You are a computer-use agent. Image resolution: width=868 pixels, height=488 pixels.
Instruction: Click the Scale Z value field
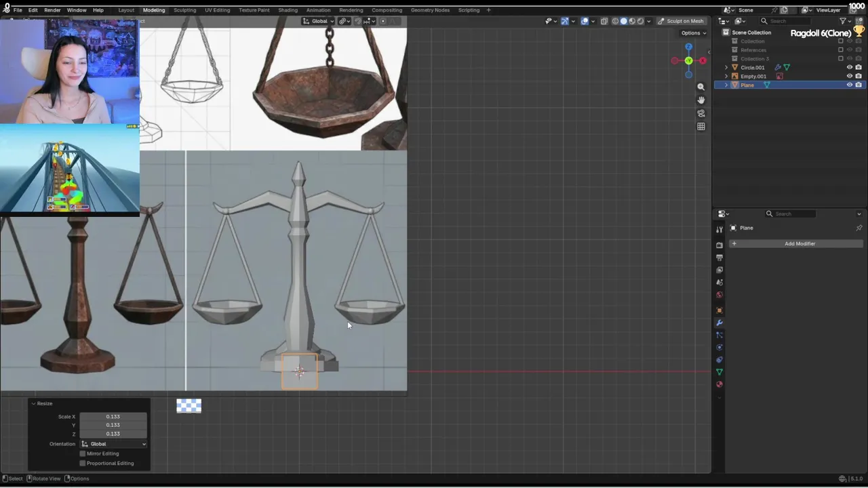pyautogui.click(x=113, y=434)
